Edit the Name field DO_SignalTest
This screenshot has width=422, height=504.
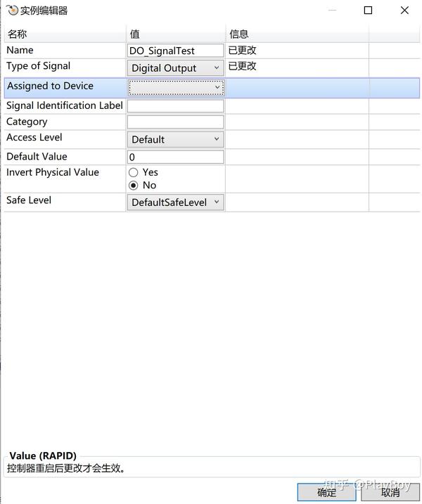[x=176, y=51]
